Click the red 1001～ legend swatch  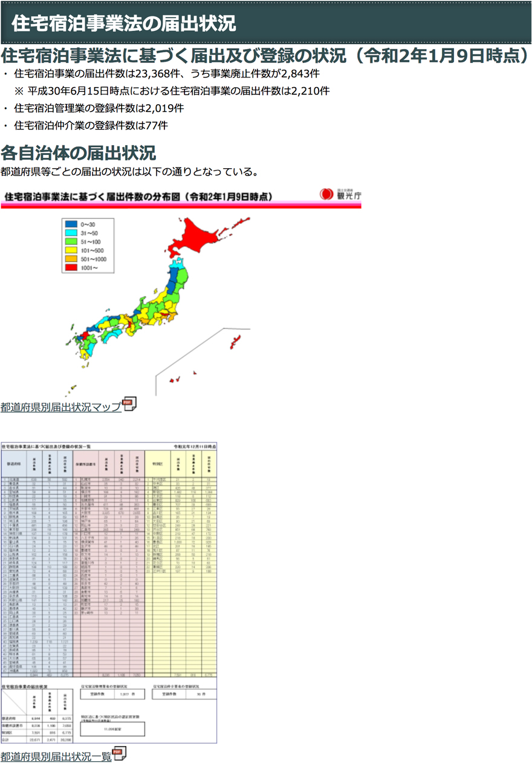pyautogui.click(x=71, y=267)
